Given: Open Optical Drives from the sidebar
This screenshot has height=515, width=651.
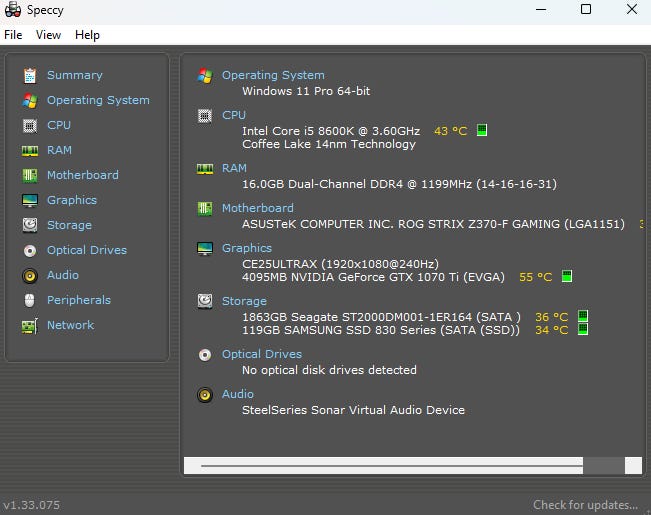Looking at the screenshot, I should (87, 250).
